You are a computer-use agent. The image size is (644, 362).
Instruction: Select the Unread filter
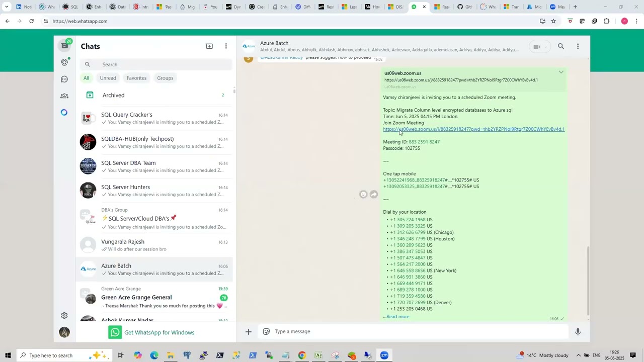108,78
